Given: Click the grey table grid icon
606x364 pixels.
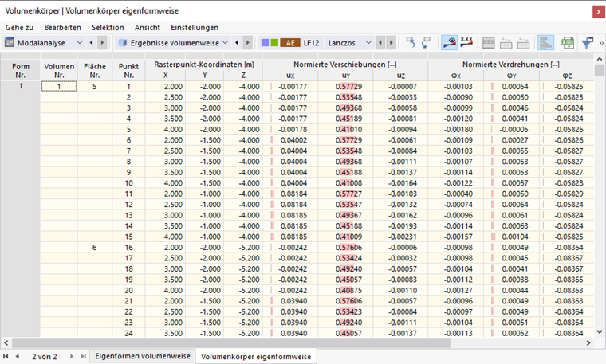Looking at the screenshot, I should point(489,43).
